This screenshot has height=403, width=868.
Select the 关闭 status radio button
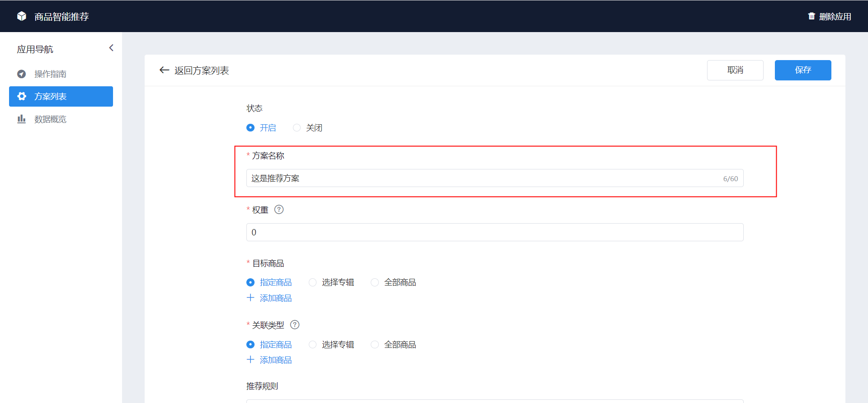tap(297, 128)
